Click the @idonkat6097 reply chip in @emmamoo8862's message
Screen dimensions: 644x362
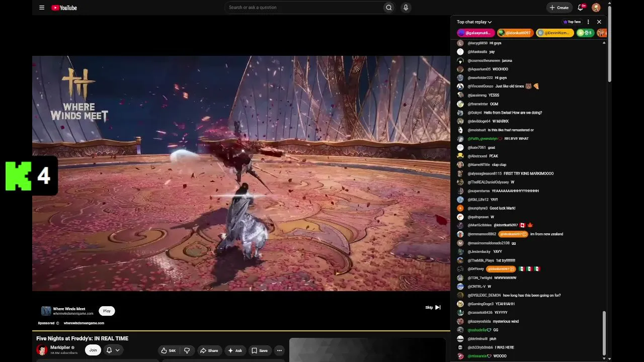[x=513, y=234]
